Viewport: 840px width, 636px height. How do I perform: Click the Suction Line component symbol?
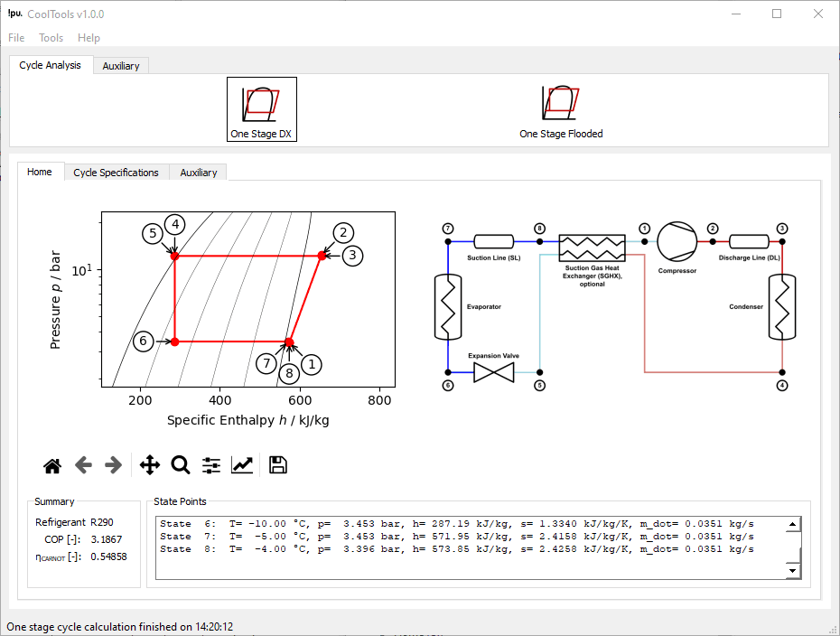point(494,241)
